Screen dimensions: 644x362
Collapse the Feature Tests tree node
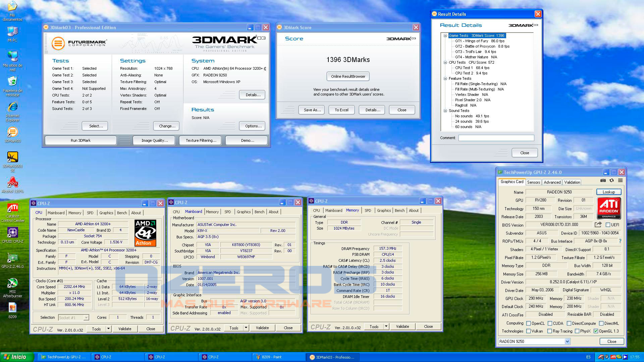(x=445, y=78)
